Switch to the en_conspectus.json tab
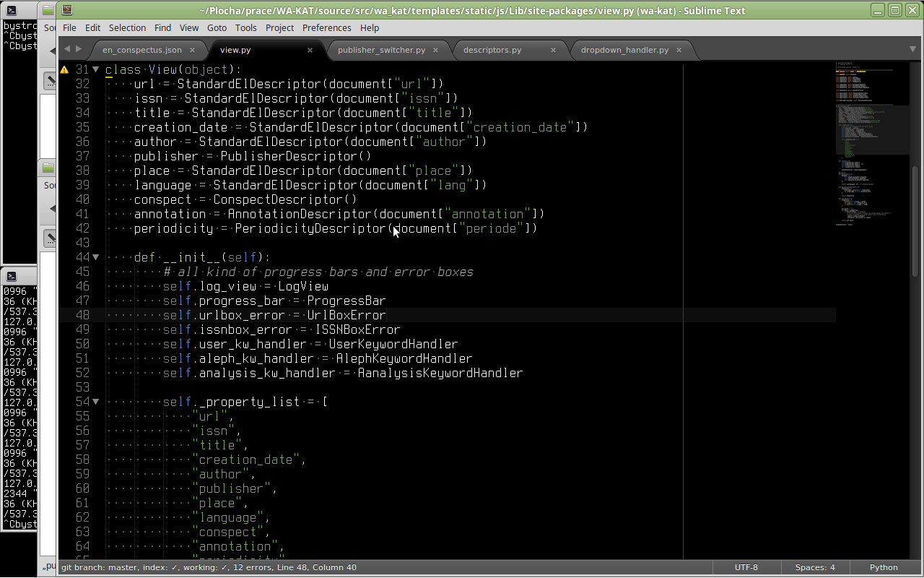The height and width of the screenshot is (578, 924). (x=142, y=50)
